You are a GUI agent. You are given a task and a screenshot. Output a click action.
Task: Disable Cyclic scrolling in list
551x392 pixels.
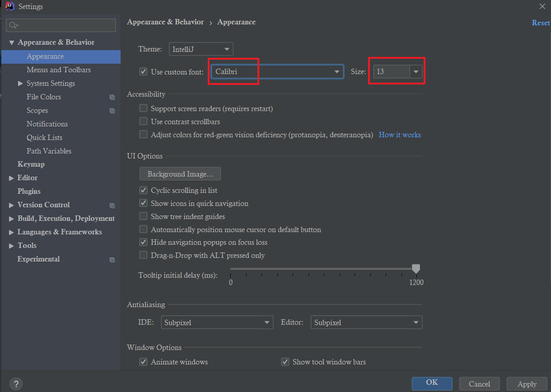tap(144, 190)
